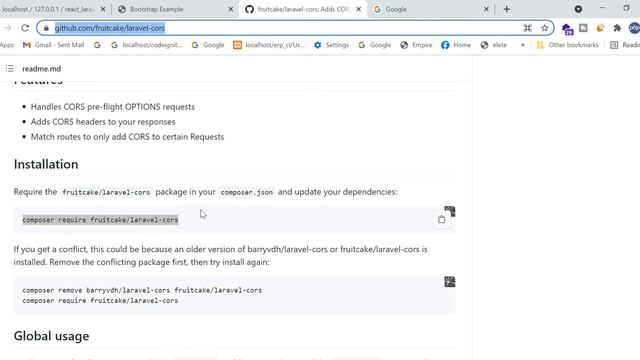Close the fruitcake/laravel-cors tab

coord(358,9)
